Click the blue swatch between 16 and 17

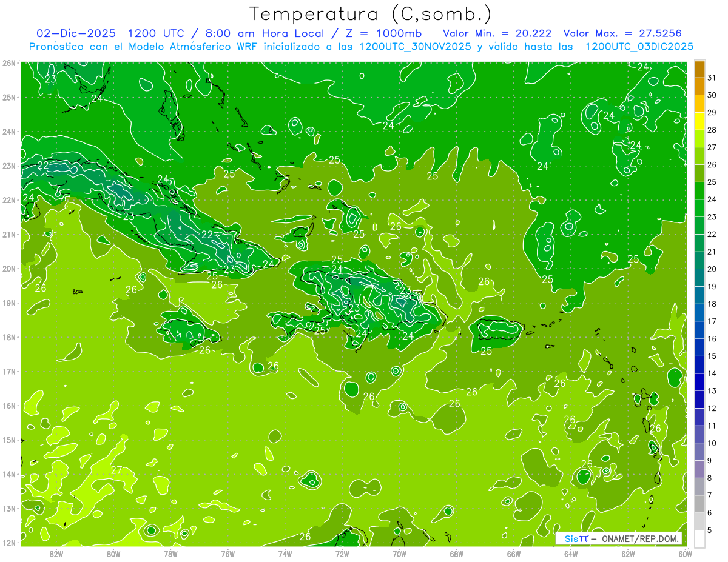click(x=699, y=330)
